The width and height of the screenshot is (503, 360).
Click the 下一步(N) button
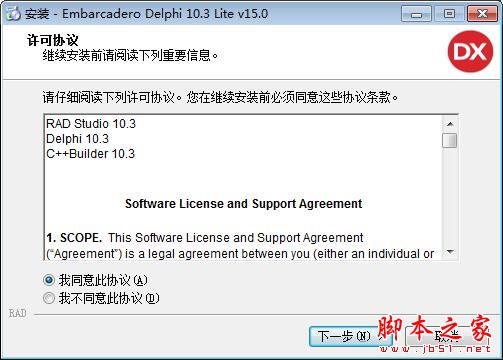click(345, 336)
